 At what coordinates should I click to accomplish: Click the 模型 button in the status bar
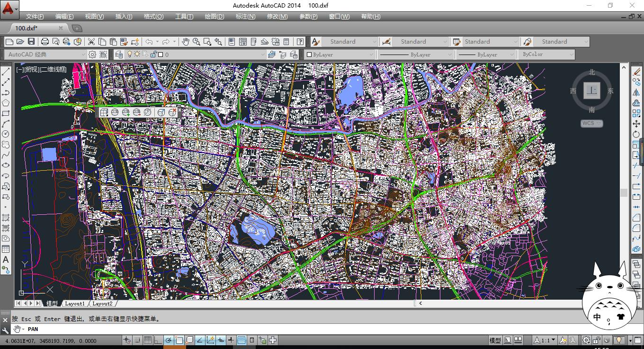click(x=495, y=340)
